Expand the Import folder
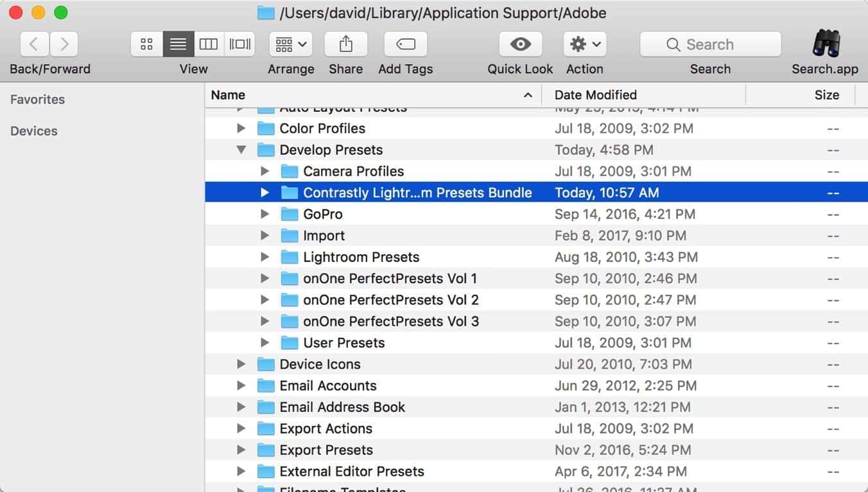868x492 pixels. click(265, 236)
